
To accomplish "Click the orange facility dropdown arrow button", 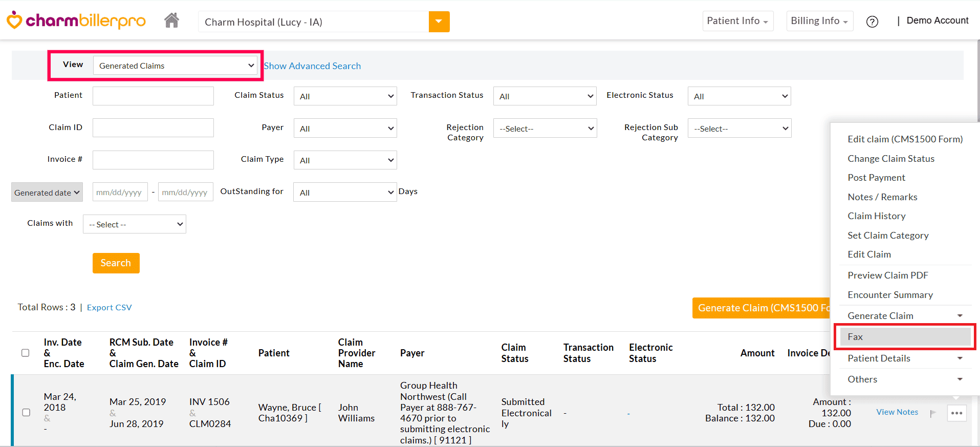I will point(439,22).
